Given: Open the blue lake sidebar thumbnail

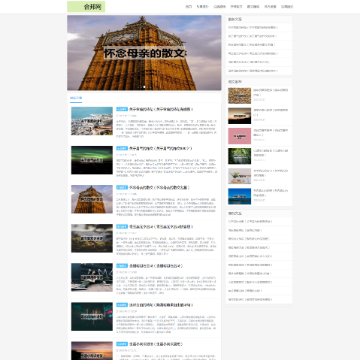Looking at the screenshot, I should point(239,196).
